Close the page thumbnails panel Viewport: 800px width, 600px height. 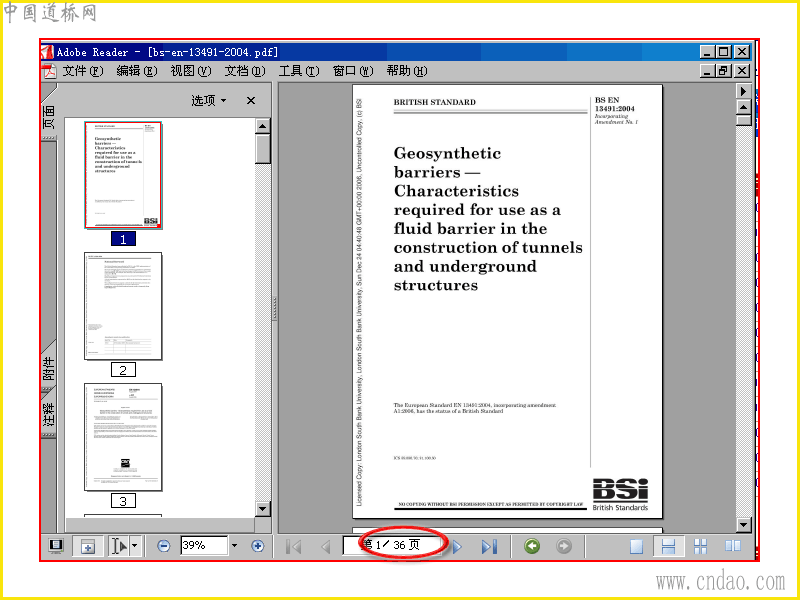point(251,101)
